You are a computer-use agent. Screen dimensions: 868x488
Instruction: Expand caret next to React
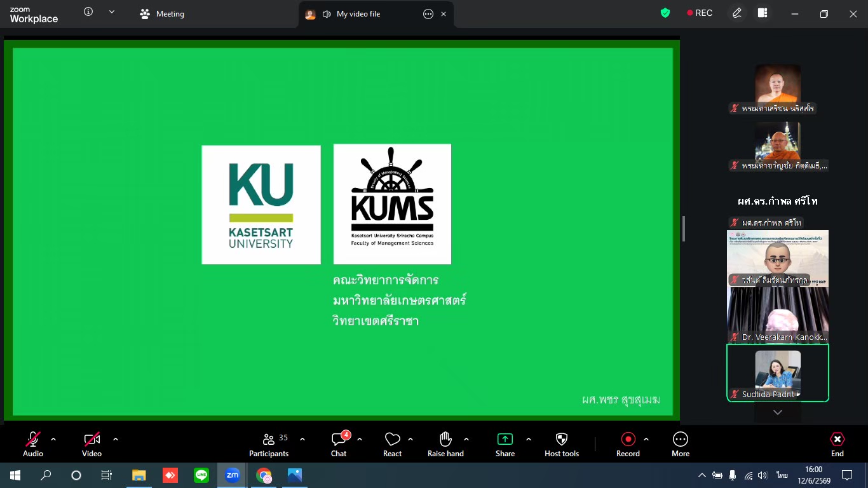[410, 439]
